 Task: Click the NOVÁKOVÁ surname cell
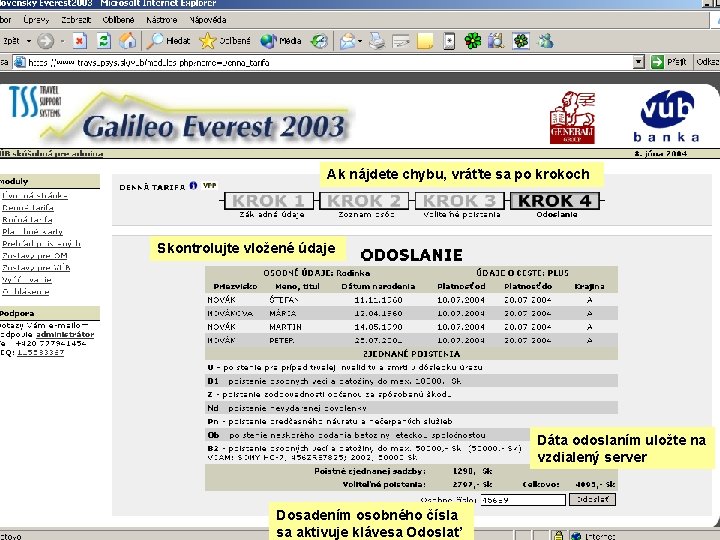230,313
